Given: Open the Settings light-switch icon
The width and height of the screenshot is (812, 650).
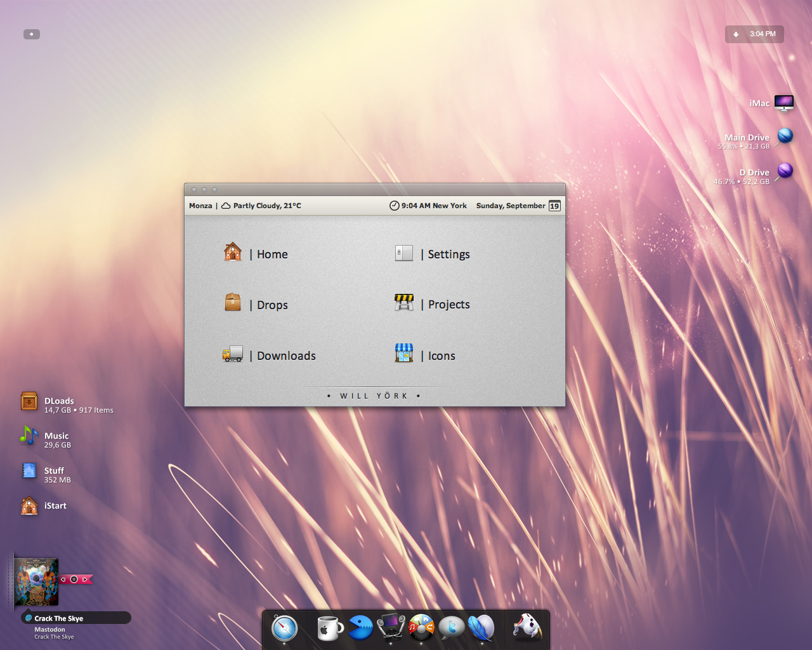Looking at the screenshot, I should (404, 253).
